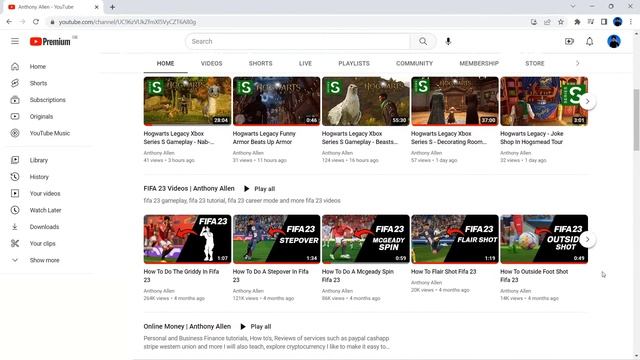
Task: Open How To Do The Griddy title
Action: click(x=181, y=276)
